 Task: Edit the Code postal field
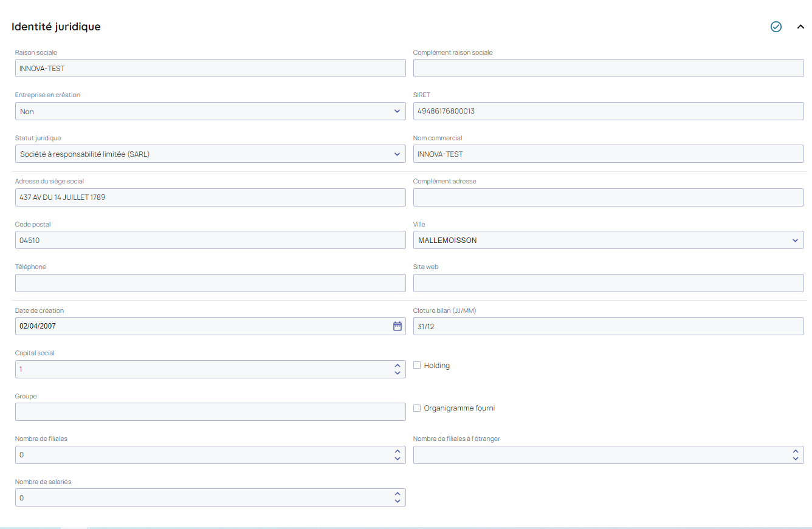tap(210, 240)
